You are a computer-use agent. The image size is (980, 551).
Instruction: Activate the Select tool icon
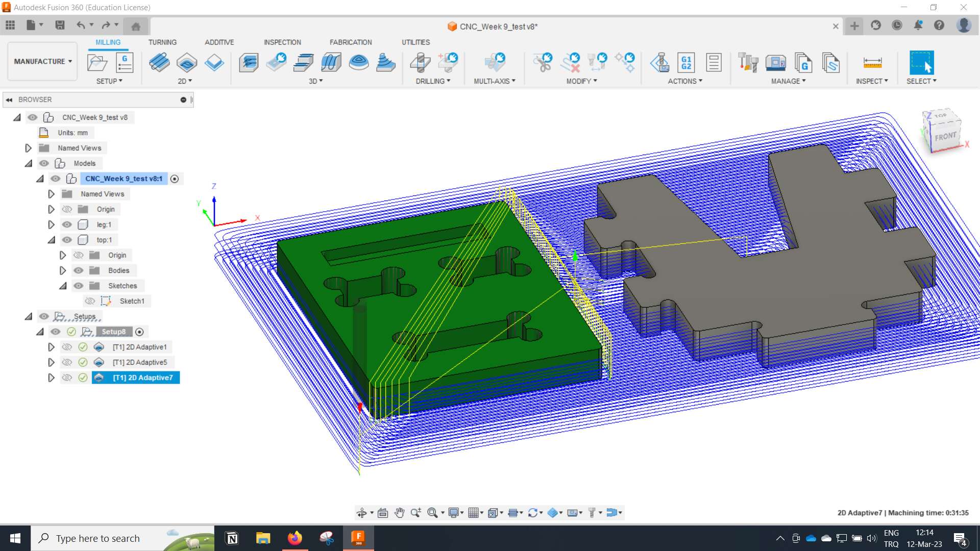922,63
